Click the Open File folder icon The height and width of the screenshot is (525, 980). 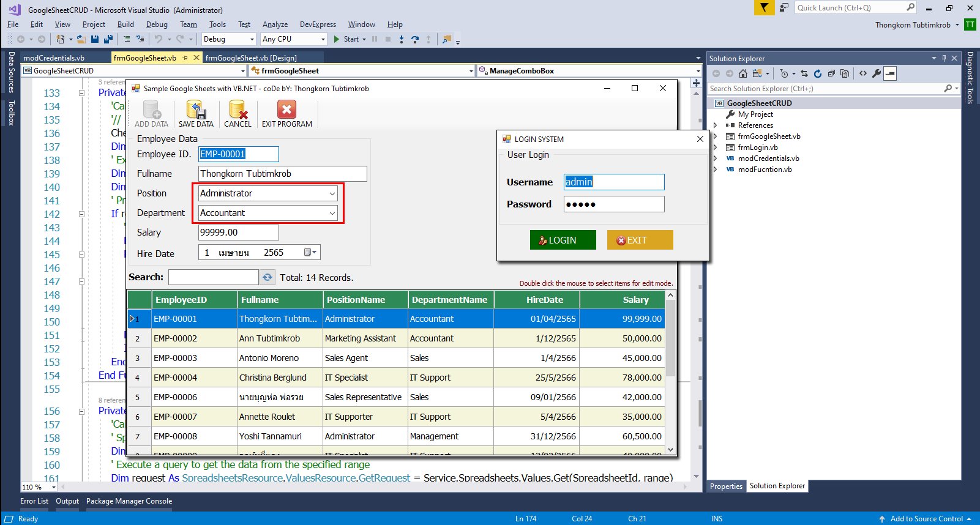81,39
